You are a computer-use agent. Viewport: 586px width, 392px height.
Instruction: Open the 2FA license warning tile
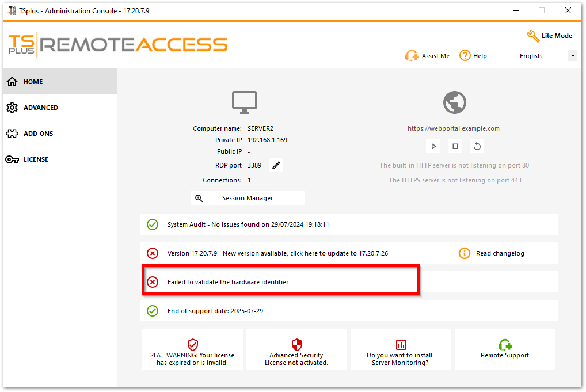192,349
